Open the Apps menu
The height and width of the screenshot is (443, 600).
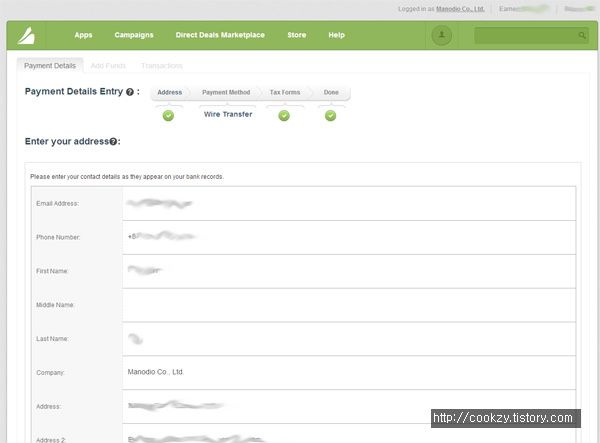point(83,35)
